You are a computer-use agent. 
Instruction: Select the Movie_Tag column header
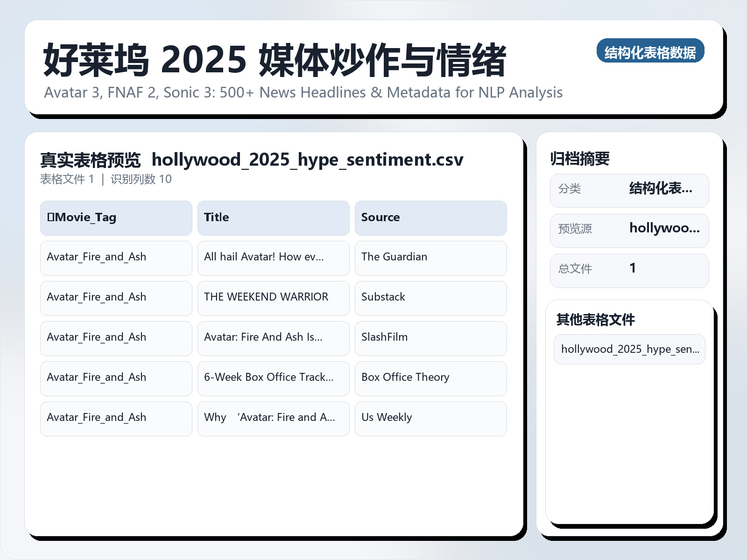click(116, 217)
